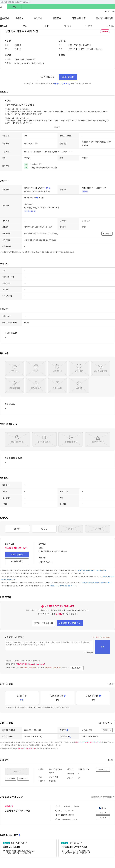Click the 자녀 학자금 지원 icon
Viewport: 115px width, 868px height.
[101, 369]
